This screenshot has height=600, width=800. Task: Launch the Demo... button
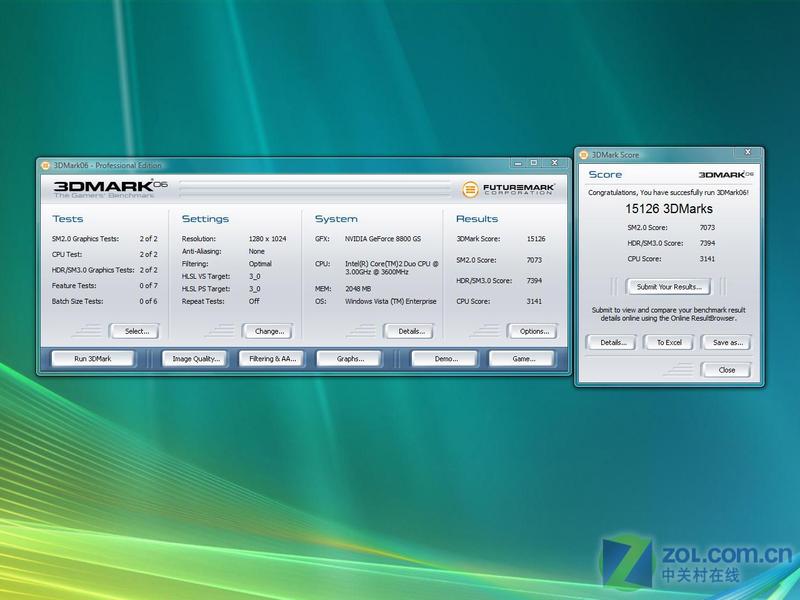tap(446, 359)
